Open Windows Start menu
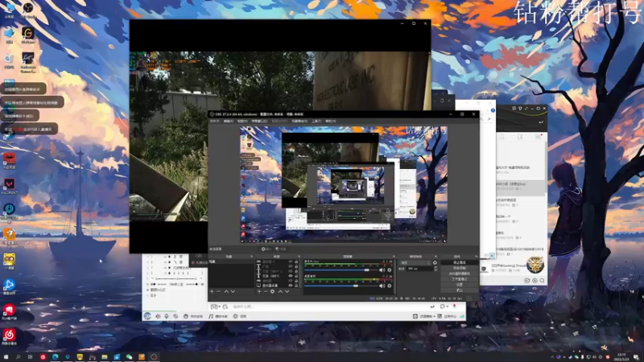 (x=6, y=357)
